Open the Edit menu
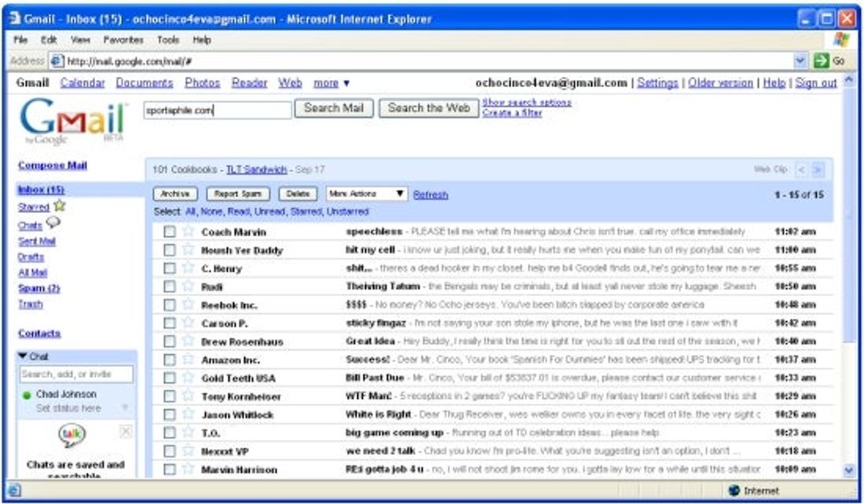The height and width of the screenshot is (504, 864). [49, 40]
